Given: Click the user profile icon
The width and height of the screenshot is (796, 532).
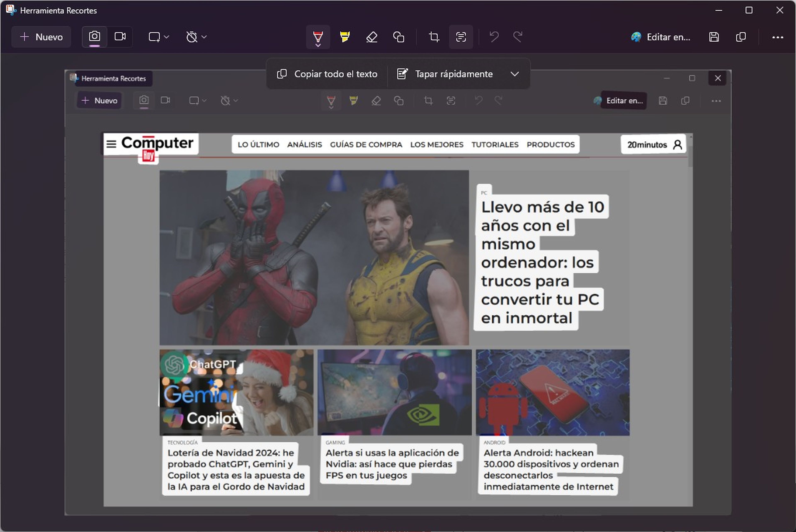Looking at the screenshot, I should tap(678, 145).
